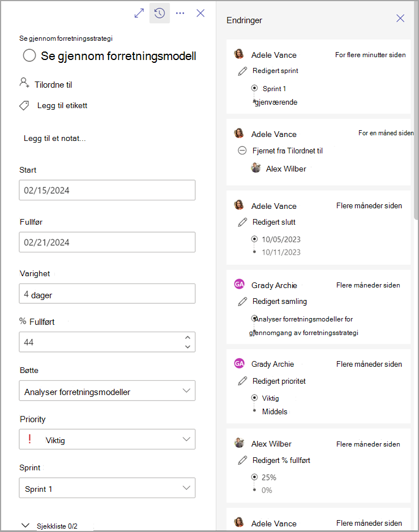Open the Priority dropdown showing Viktig
419x532 pixels.
(107, 439)
